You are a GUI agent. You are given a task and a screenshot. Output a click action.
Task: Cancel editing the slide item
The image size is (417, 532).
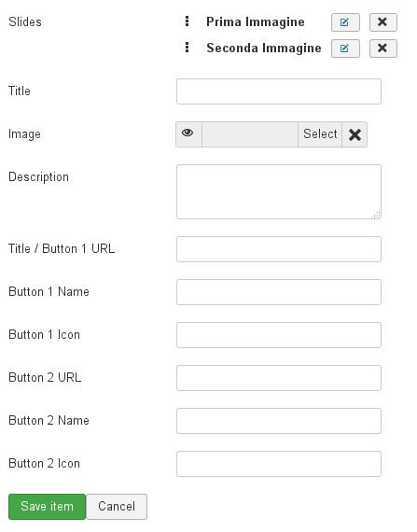(x=117, y=507)
